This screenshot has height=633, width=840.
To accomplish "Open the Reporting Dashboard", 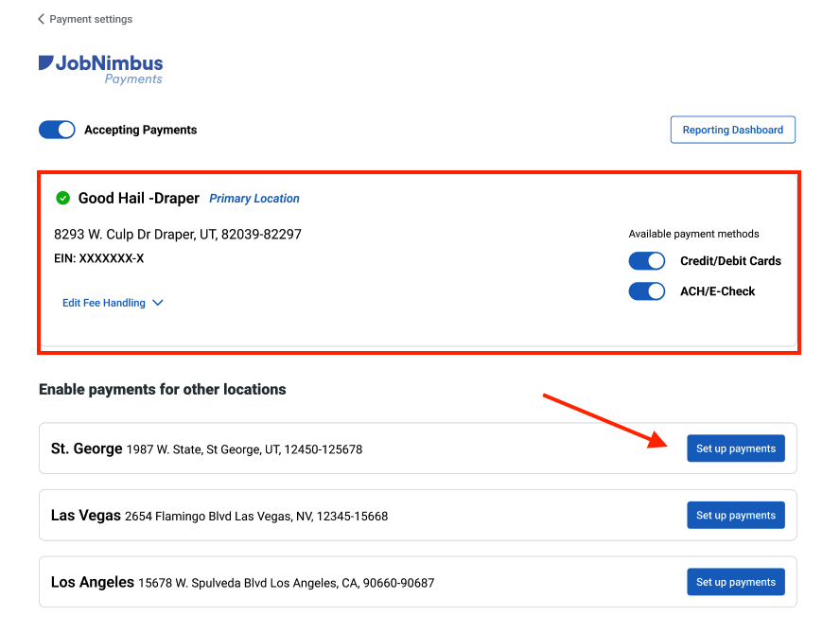I will pos(732,130).
